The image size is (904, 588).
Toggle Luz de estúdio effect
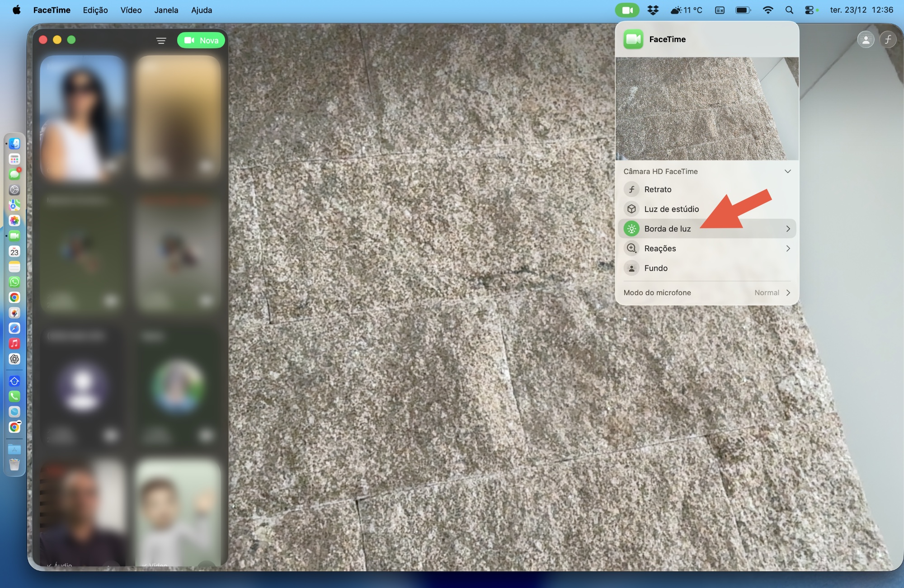[631, 209]
